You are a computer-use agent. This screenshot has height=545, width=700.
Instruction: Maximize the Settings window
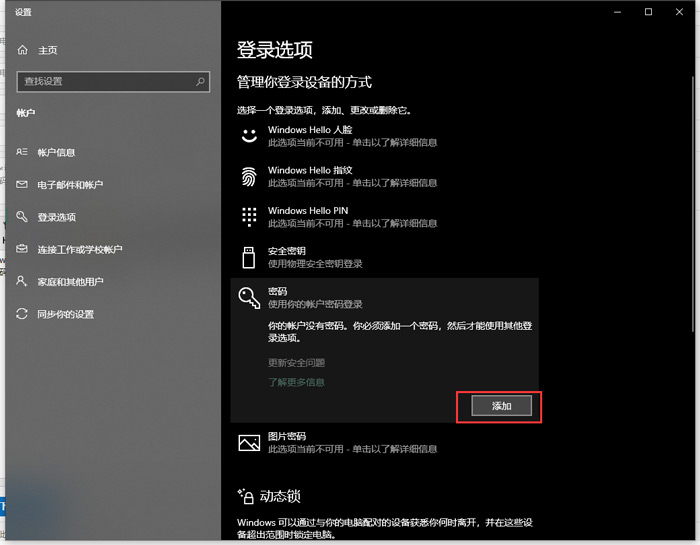tap(648, 12)
